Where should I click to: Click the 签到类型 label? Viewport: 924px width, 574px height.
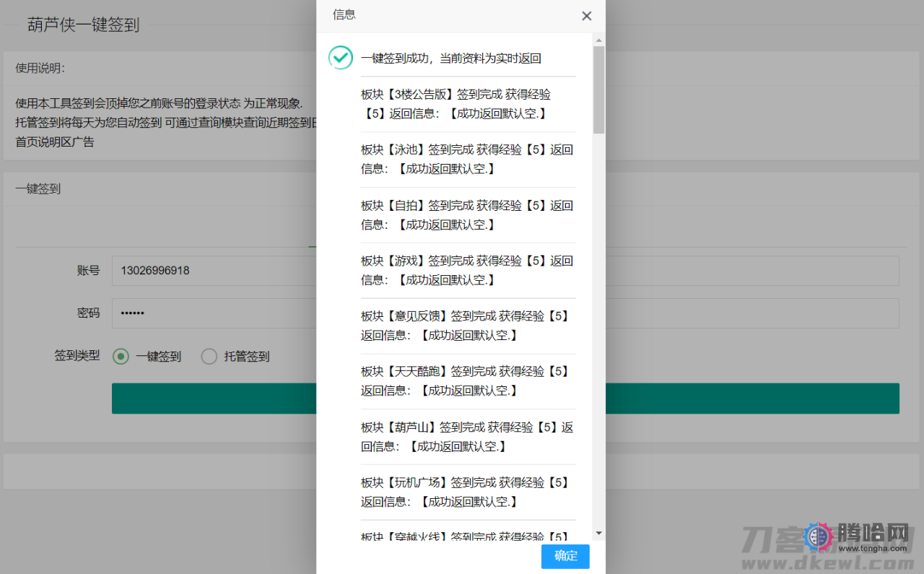pos(77,356)
